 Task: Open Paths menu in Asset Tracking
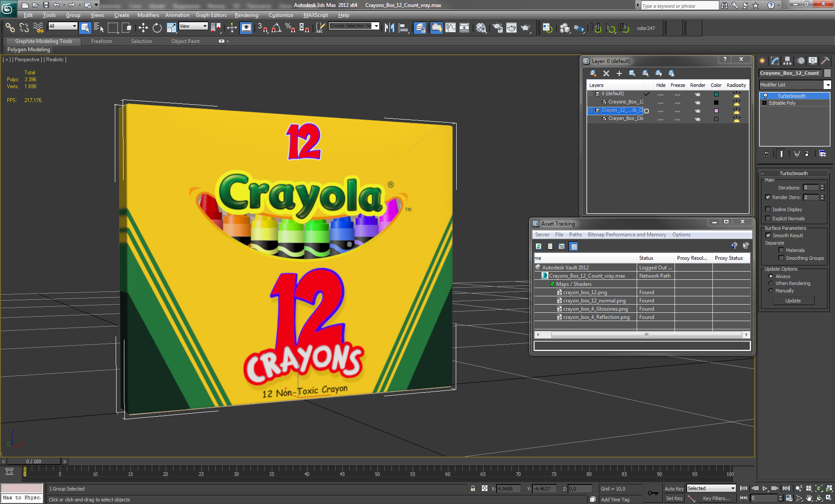(575, 235)
